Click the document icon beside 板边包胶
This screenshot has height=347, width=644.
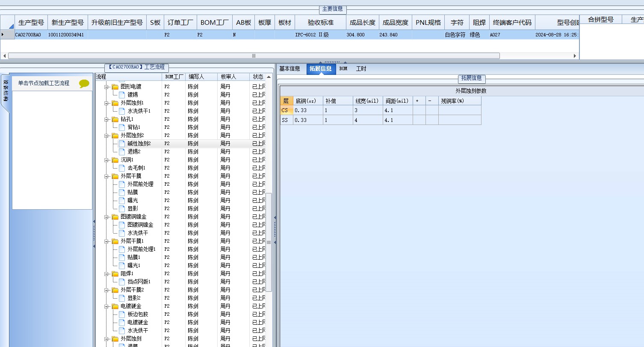(122, 314)
